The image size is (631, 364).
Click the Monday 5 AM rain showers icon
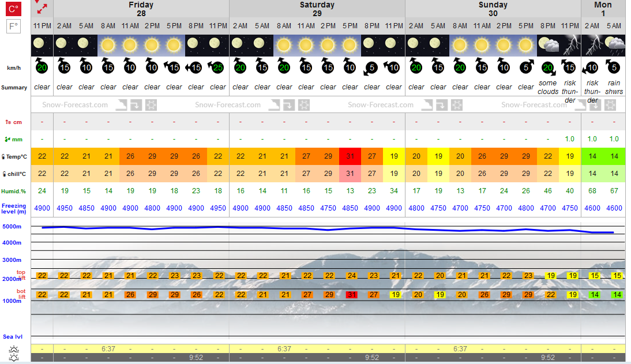(x=614, y=46)
